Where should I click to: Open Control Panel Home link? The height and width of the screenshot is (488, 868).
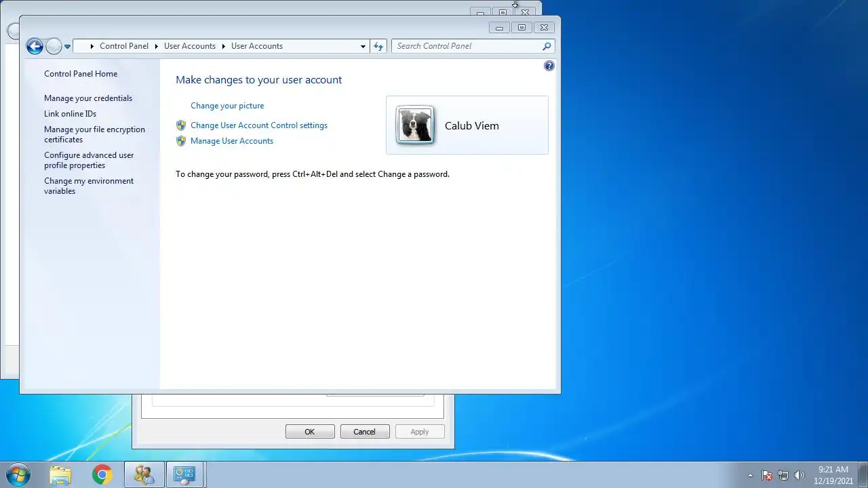[81, 74]
